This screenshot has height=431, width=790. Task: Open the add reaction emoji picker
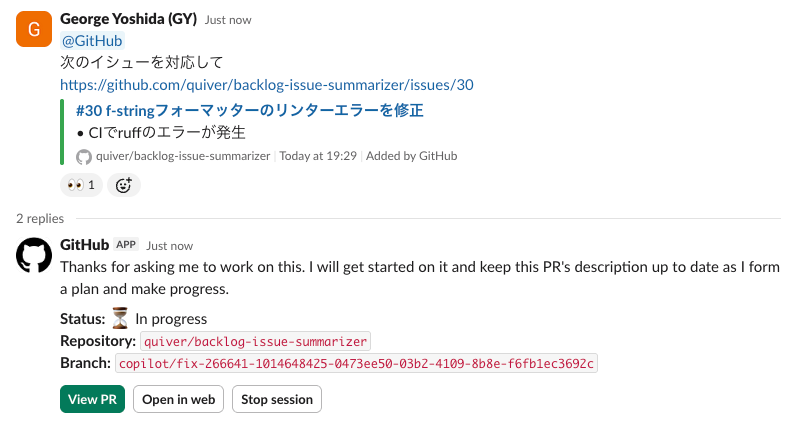pyautogui.click(x=124, y=185)
